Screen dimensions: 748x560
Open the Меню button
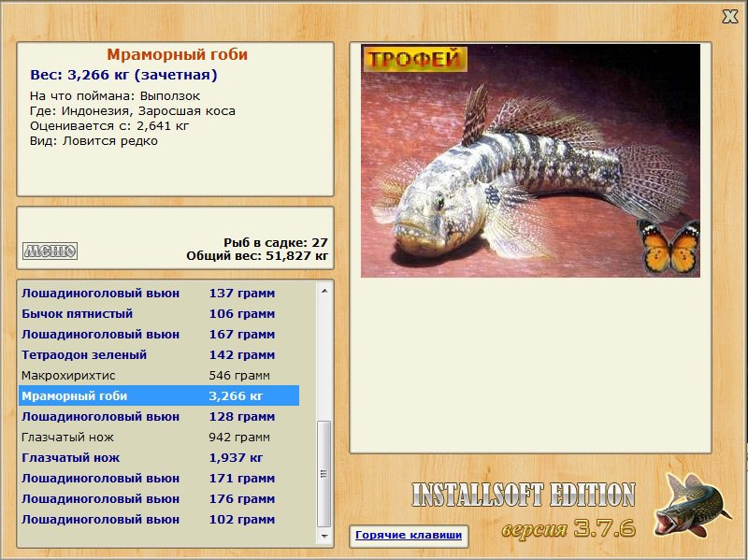[x=50, y=251]
